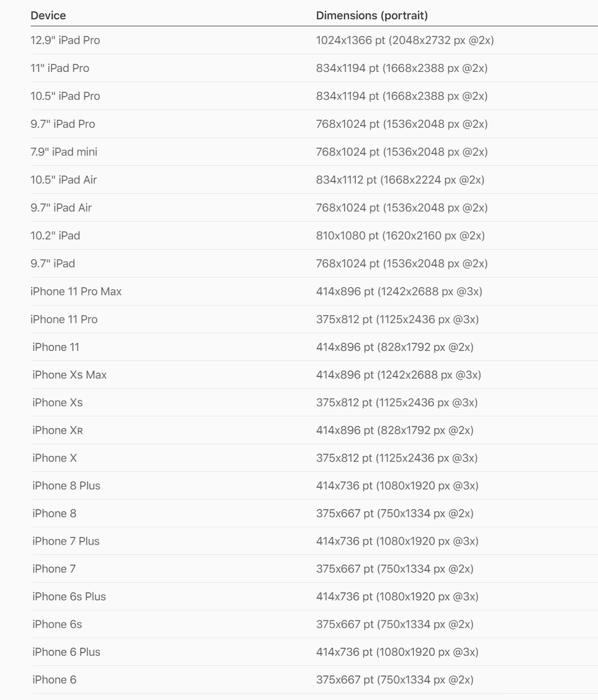This screenshot has height=700, width=598.
Task: Select the iPhone 11 Pro Max row label
Action: click(x=76, y=291)
